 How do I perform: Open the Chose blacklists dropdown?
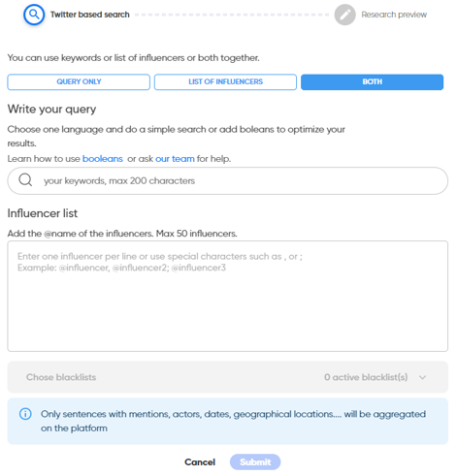click(x=228, y=377)
